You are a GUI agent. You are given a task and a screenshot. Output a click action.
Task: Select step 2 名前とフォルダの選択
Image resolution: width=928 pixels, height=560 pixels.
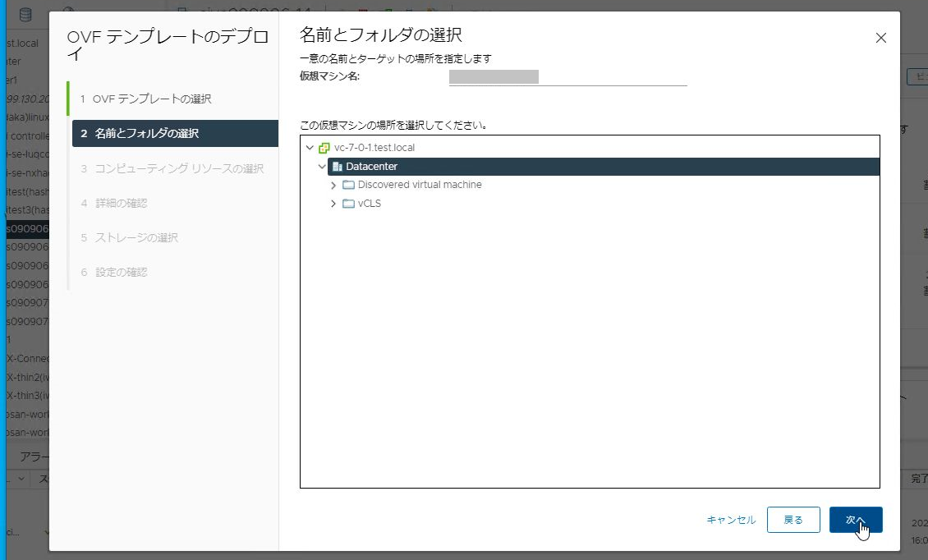click(175, 133)
